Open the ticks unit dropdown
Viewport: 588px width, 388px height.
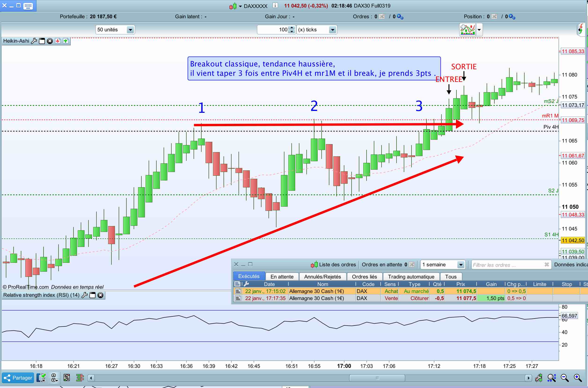[333, 30]
